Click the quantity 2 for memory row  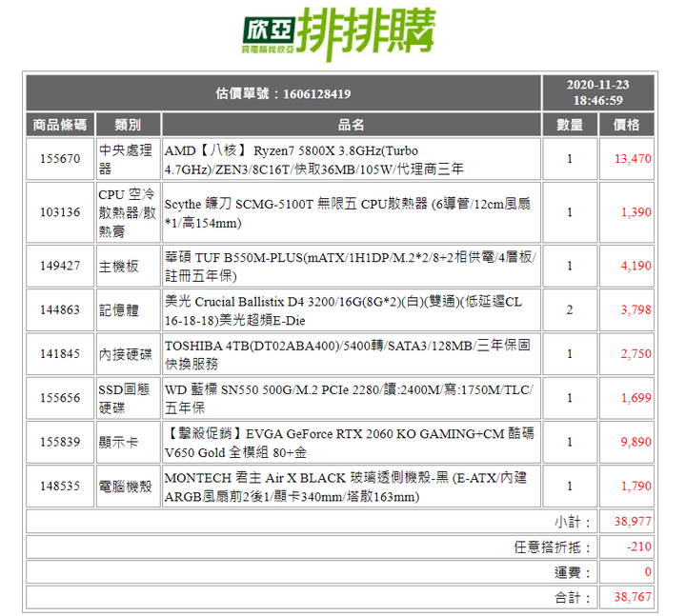(570, 310)
